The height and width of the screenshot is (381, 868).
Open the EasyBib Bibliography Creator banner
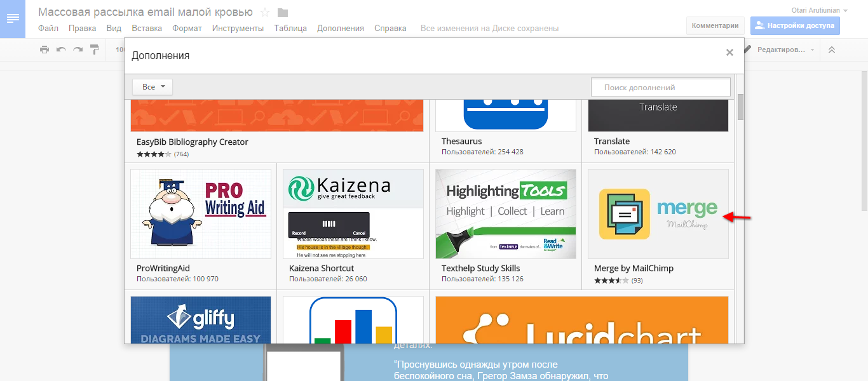pyautogui.click(x=277, y=116)
